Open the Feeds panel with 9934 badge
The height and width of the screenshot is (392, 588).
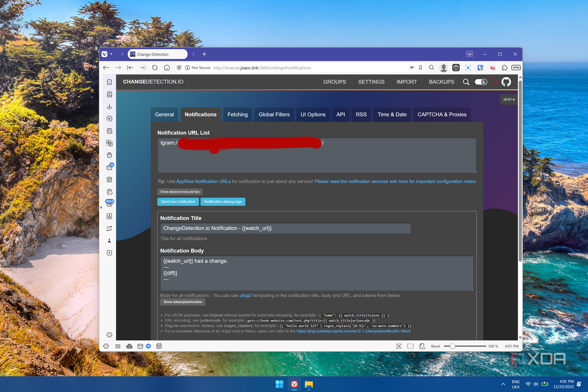[109, 203]
